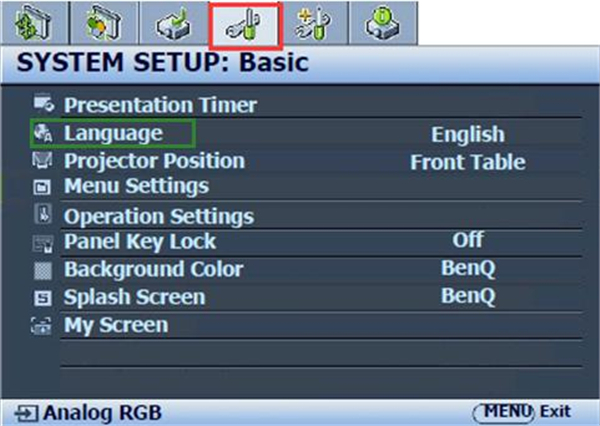The height and width of the screenshot is (426, 600).
Task: Select the System Setup Basic tab icon
Action: click(246, 25)
